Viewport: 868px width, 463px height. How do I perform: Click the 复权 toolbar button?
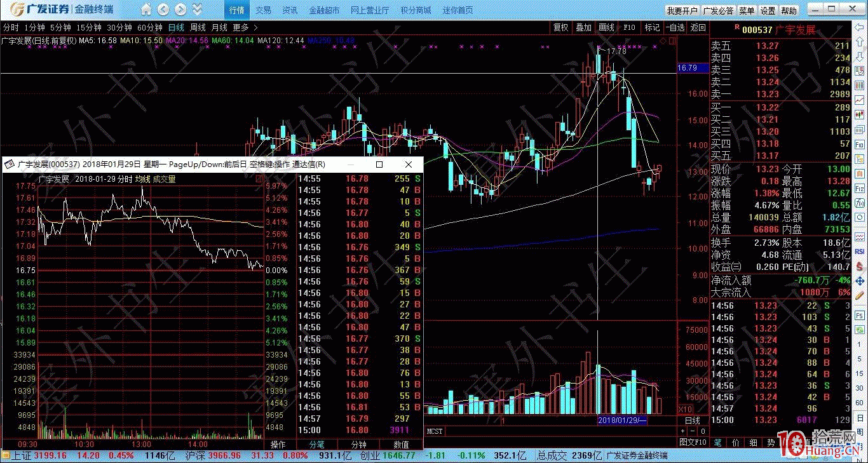pos(560,28)
